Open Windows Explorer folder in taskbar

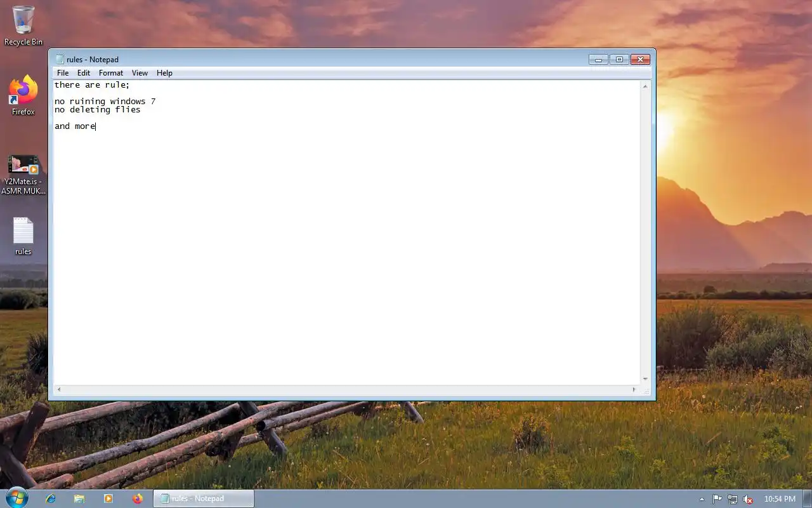79,499
